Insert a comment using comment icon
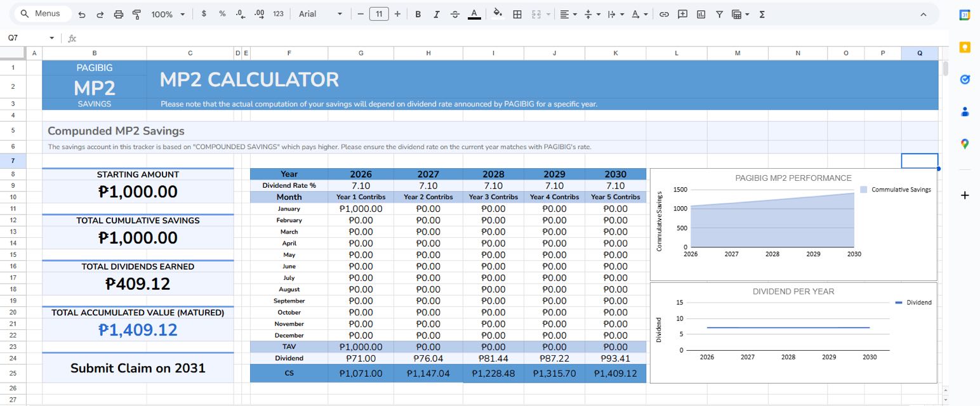This screenshot has width=980, height=406. click(682, 14)
